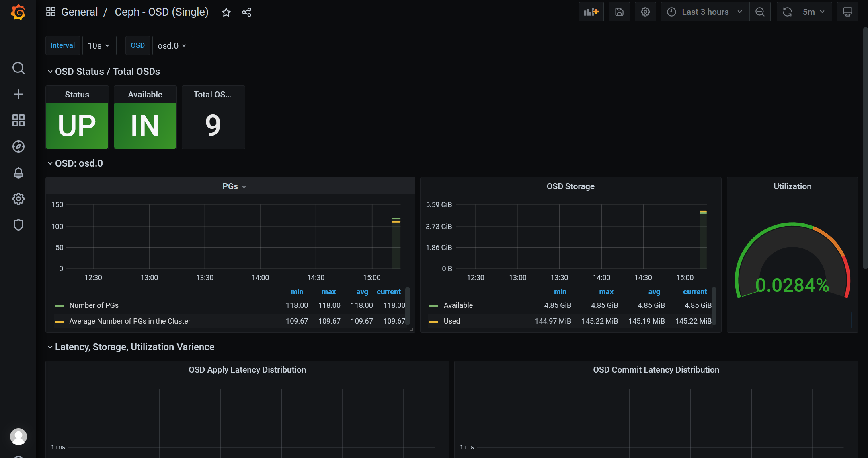Open the OSD osd.0 variable dropdown
The width and height of the screenshot is (868, 458).
172,45
